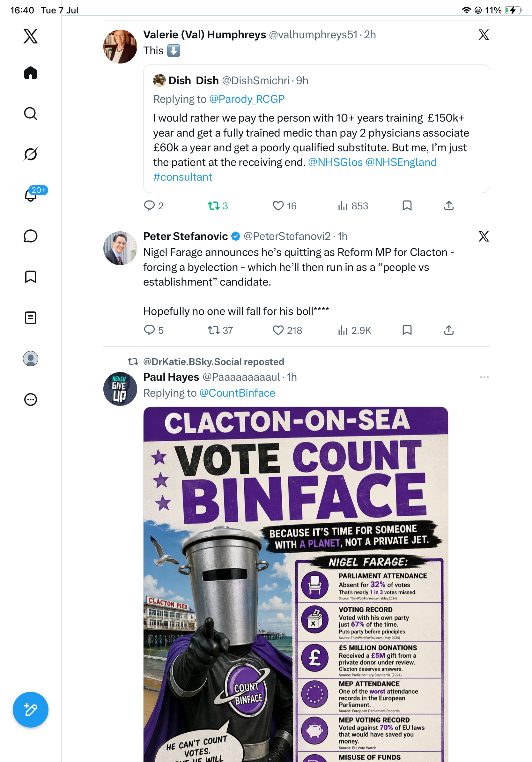Like Valerie Humphreys' post with 16 likes
532x762 pixels.
pyautogui.click(x=284, y=206)
